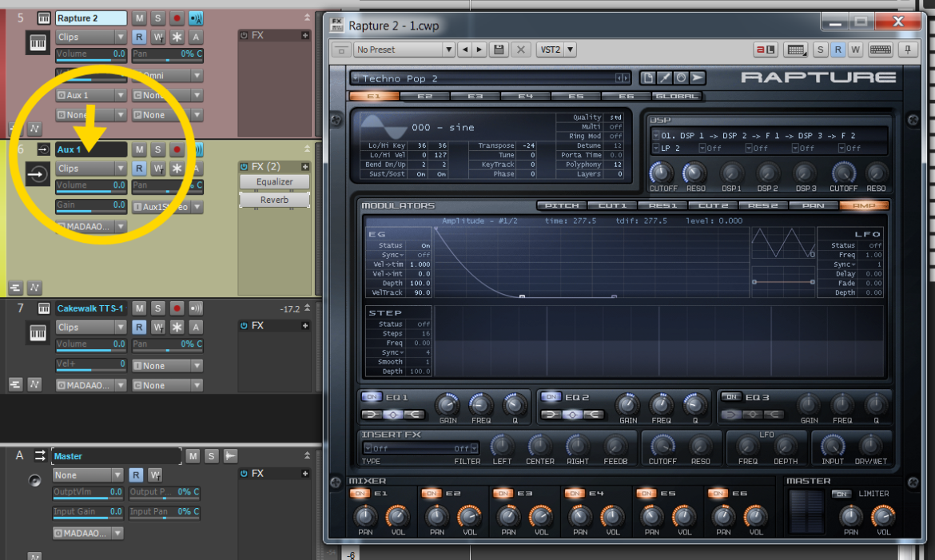Switch to the E2 element tab
This screenshot has width=935, height=560.
pos(424,96)
